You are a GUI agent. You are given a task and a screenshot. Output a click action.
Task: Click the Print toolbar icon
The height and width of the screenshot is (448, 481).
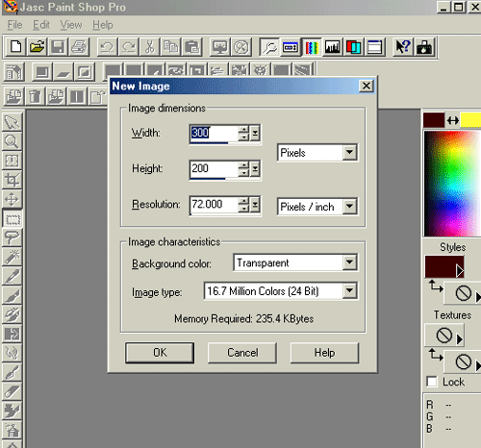[79, 47]
